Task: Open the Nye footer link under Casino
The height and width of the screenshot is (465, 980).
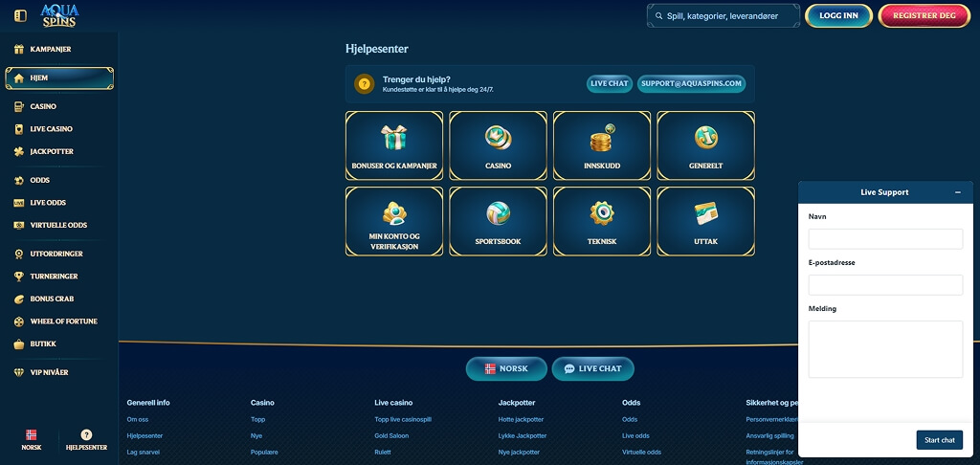Action: [256, 435]
